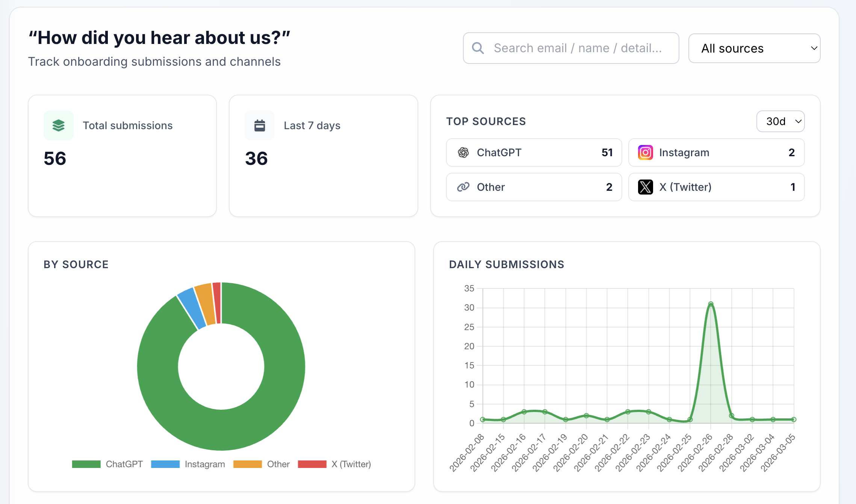The width and height of the screenshot is (856, 504).
Task: Click the Other legend orange swatch
Action: (x=247, y=464)
